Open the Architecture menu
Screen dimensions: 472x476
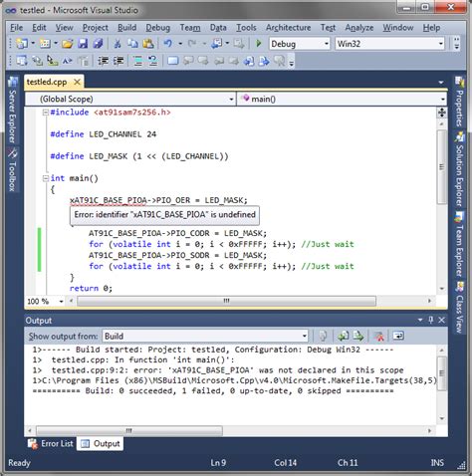pyautogui.click(x=288, y=28)
